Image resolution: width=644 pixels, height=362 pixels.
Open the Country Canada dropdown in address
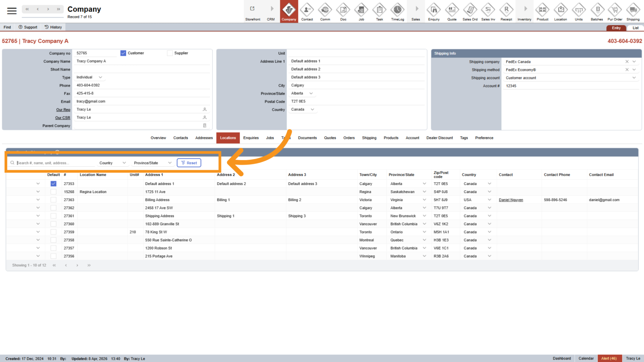click(x=303, y=110)
